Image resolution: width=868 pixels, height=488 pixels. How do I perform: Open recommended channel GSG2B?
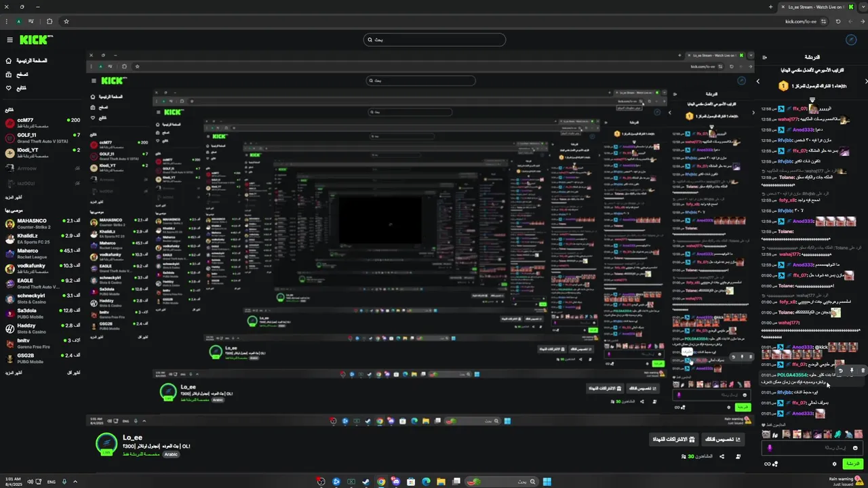point(42,358)
